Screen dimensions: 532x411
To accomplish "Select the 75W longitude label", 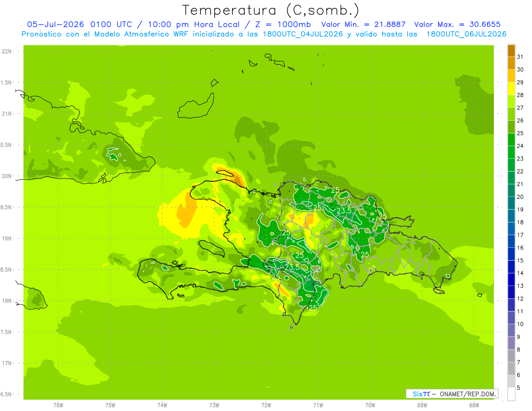I will tap(110, 405).
